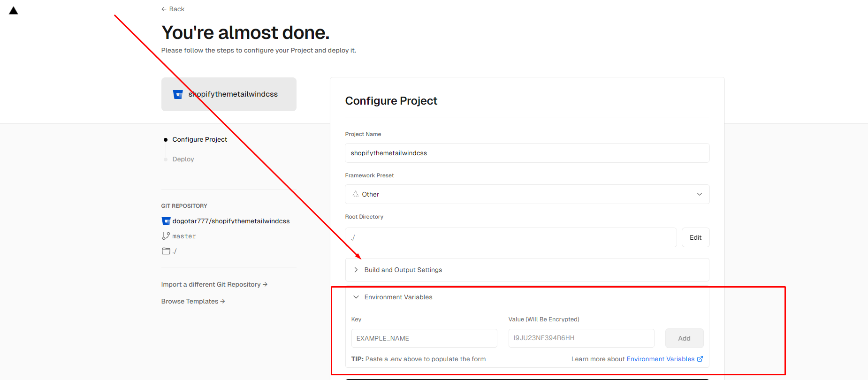Click the folder icon under Git Repository
This screenshot has height=380, width=868.
tap(166, 251)
